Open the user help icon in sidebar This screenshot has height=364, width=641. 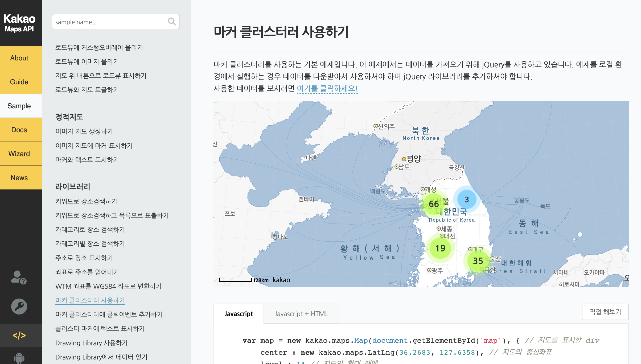pos(19,277)
